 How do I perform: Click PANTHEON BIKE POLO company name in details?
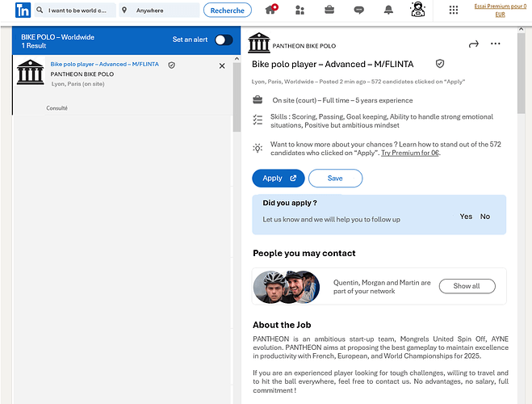304,46
